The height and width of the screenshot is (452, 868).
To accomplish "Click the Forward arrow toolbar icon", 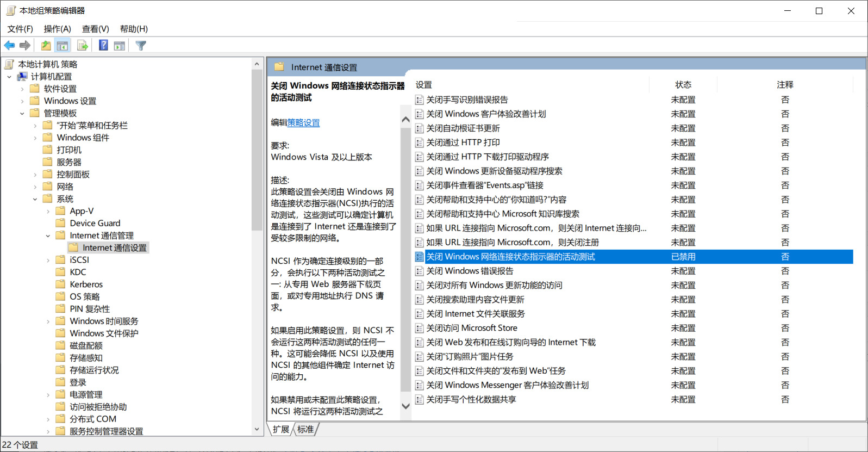I will [25, 46].
